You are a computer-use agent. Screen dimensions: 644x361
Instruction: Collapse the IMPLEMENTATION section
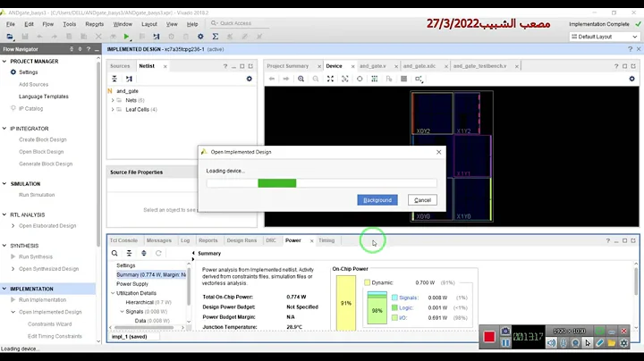tap(4, 289)
